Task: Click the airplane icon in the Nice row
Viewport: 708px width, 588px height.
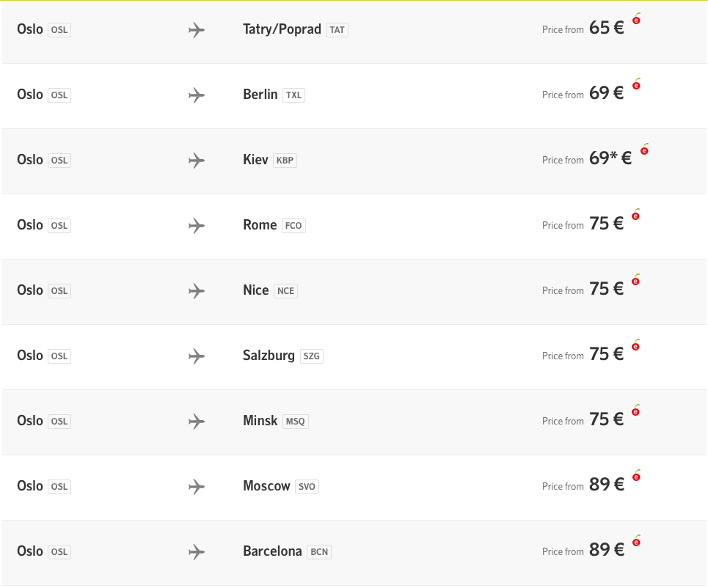Action: [197, 291]
